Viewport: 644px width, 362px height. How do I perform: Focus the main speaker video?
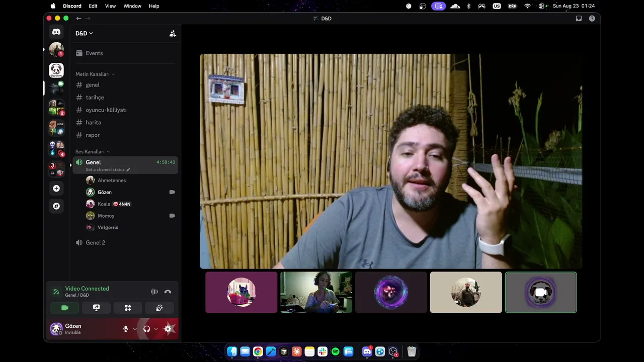391,161
